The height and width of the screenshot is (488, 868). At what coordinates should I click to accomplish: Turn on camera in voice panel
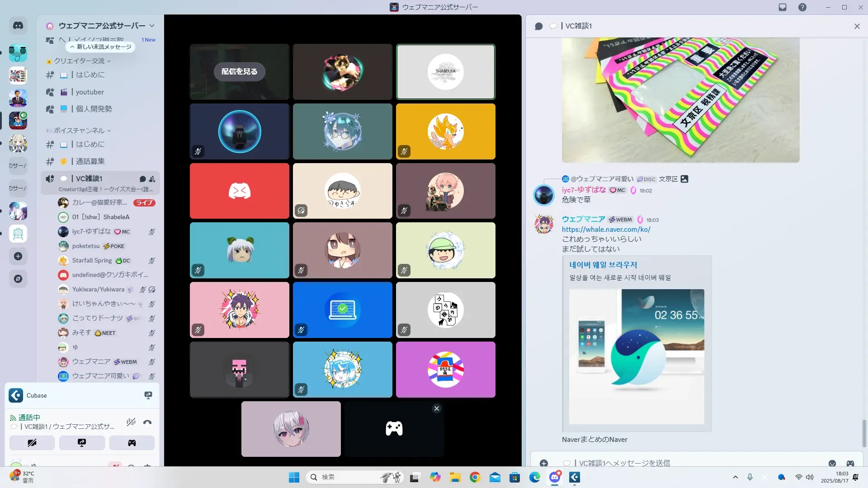point(32,443)
